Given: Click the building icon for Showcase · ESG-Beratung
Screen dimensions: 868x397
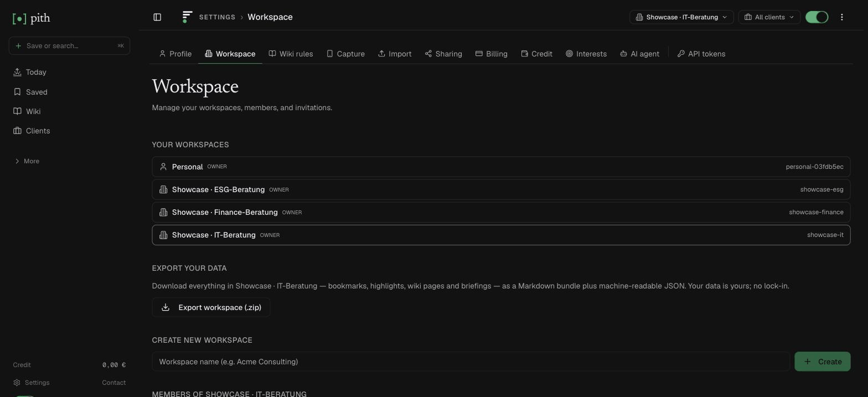Looking at the screenshot, I should [x=163, y=189].
